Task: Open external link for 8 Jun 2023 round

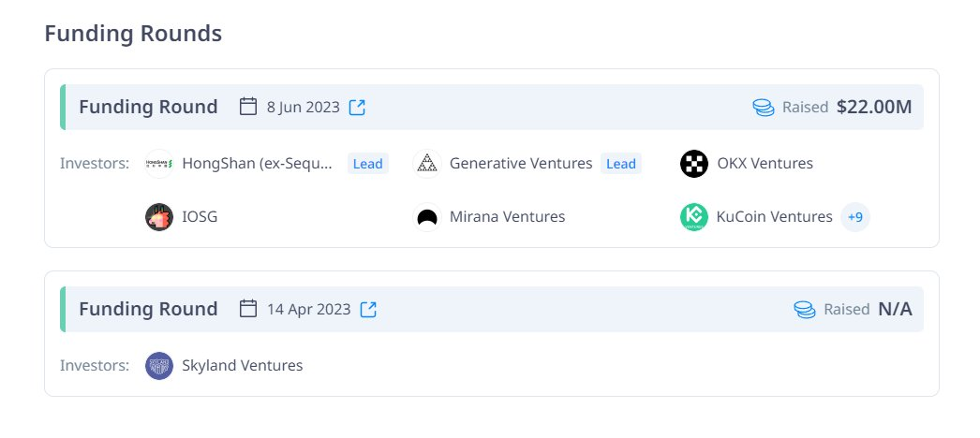Action: coord(357,107)
